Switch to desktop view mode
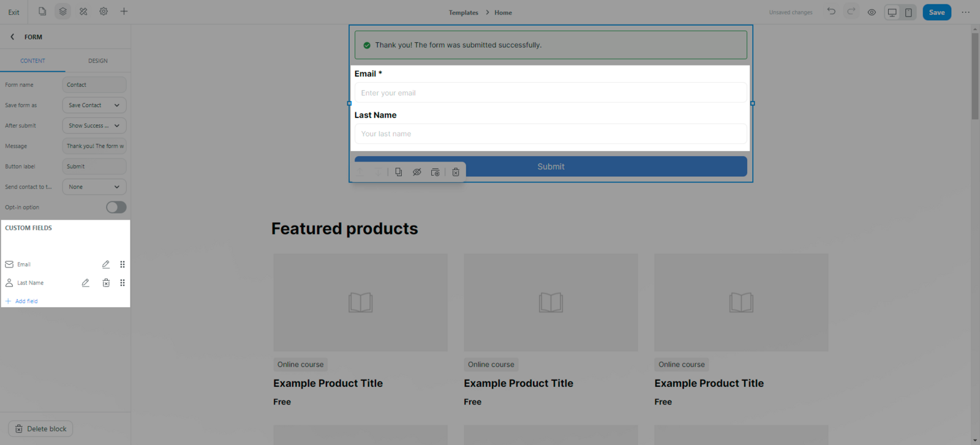Screen dimensions: 980x445 click(x=892, y=12)
